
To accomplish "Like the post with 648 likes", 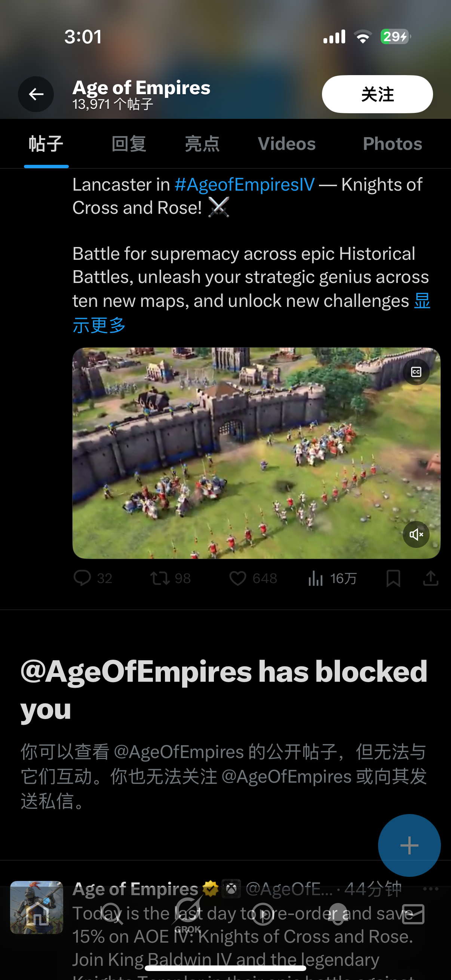I will click(253, 578).
